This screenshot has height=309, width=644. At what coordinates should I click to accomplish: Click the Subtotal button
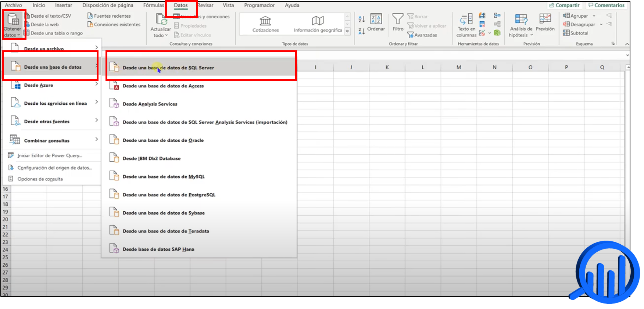[576, 33]
